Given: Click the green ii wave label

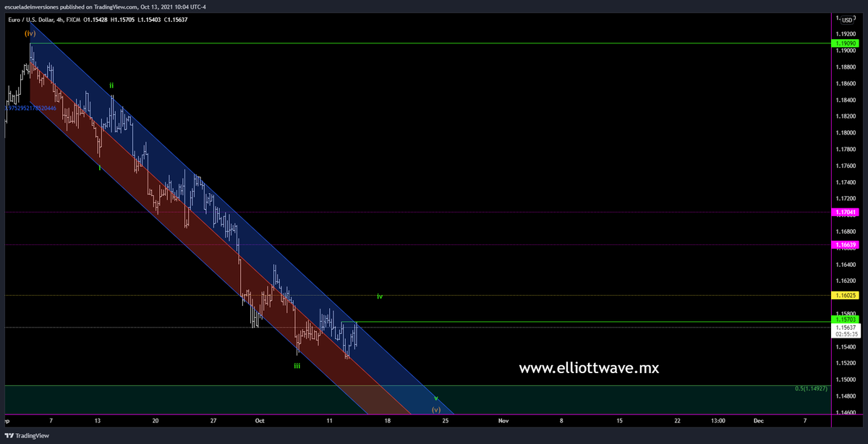Looking at the screenshot, I should [x=111, y=85].
